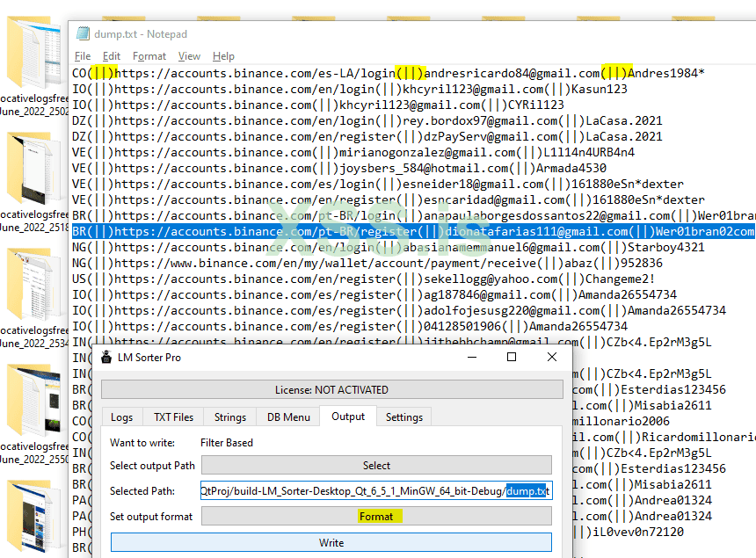Click the License: NOT ACTIVATED bar

pos(331,390)
